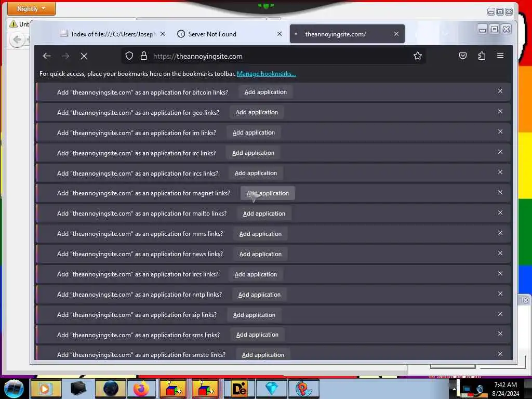This screenshot has width=532, height=399.
Task: Open the hamburger application menu
Action: pos(500,55)
